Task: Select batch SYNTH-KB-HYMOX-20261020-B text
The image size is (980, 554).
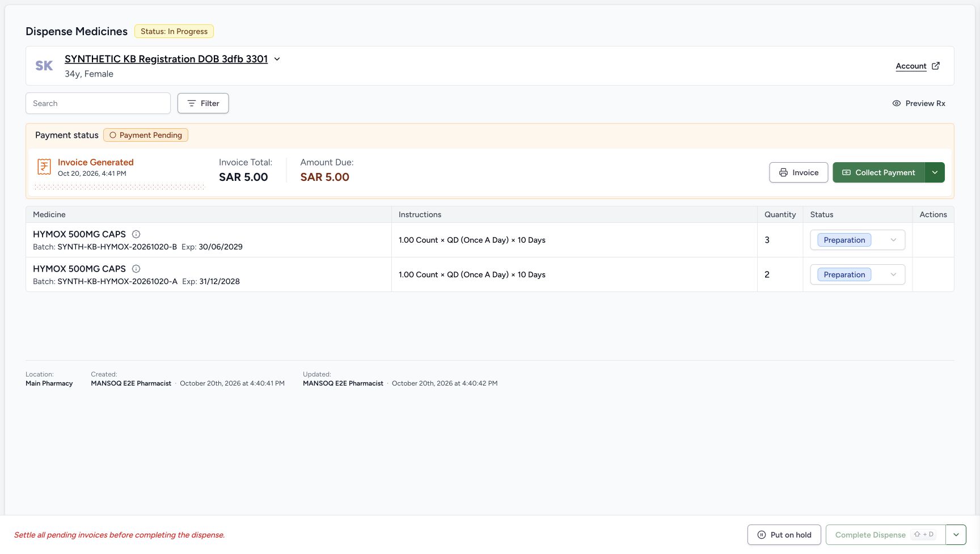Action: (x=117, y=247)
